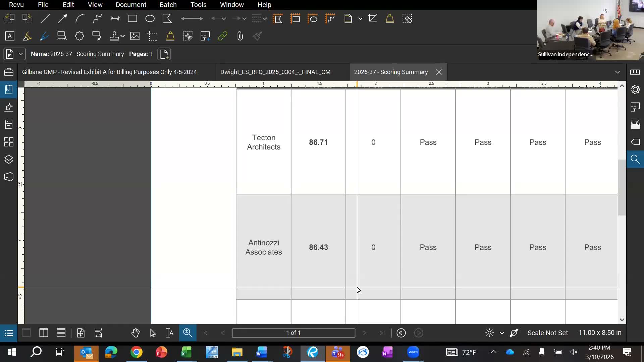Select the Pan hand tool
The image size is (644, 362).
pyautogui.click(x=136, y=333)
